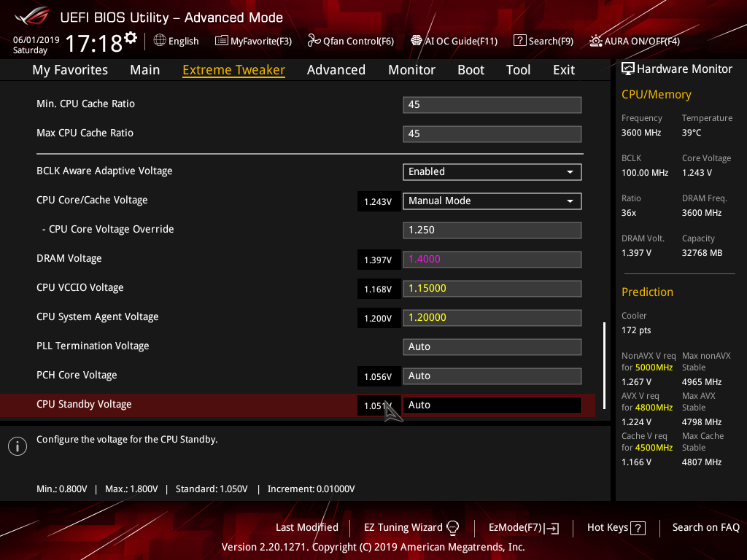Select the PCH Core Voltage label
This screenshot has height=560, width=747.
(x=77, y=376)
